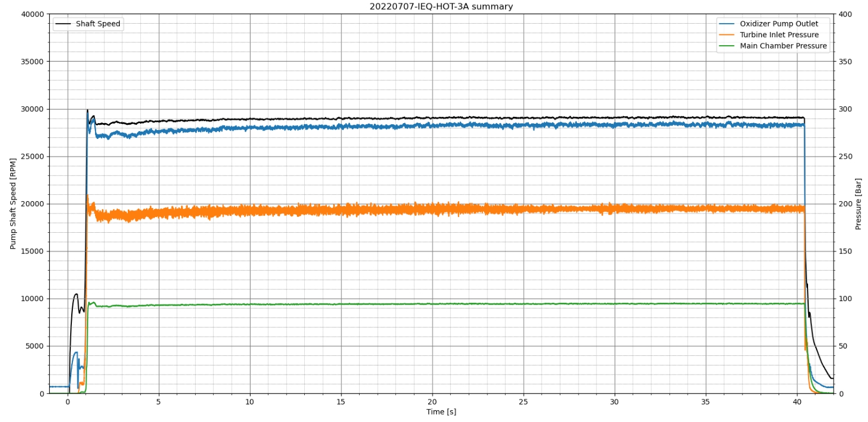
Task: Click the shaft speed pre-spin bump near 10000 RPM
Action: [76, 294]
